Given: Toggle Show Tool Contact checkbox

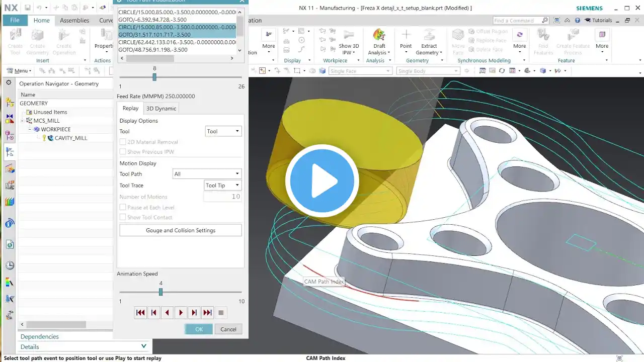Looking at the screenshot, I should point(123,217).
